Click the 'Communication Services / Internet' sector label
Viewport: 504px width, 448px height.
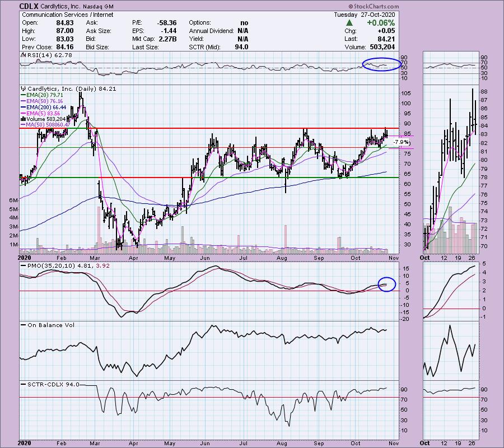(68, 15)
